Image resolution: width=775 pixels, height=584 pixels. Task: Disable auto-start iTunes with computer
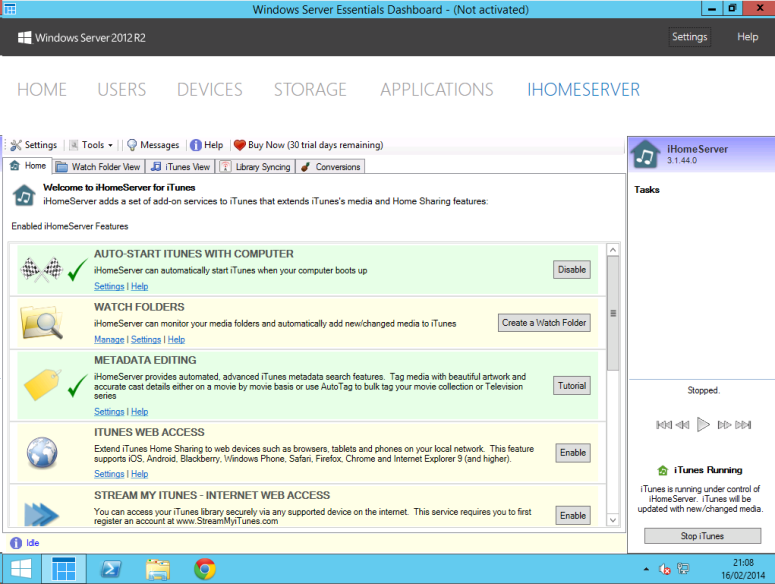[x=572, y=270]
